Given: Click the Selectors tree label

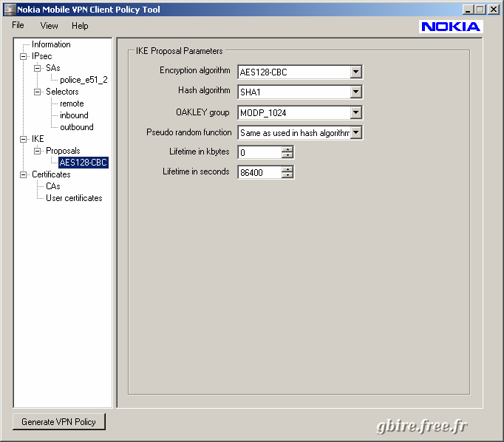Looking at the screenshot, I should 62,92.
